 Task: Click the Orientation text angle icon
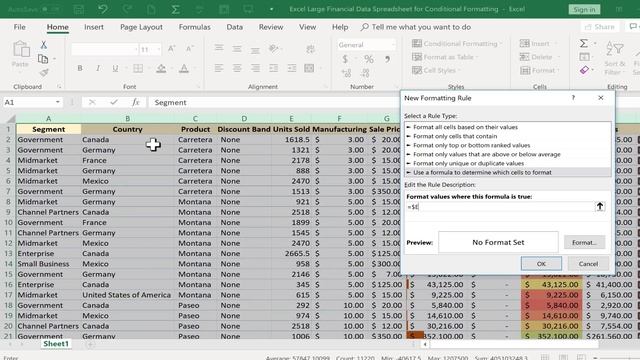click(273, 49)
